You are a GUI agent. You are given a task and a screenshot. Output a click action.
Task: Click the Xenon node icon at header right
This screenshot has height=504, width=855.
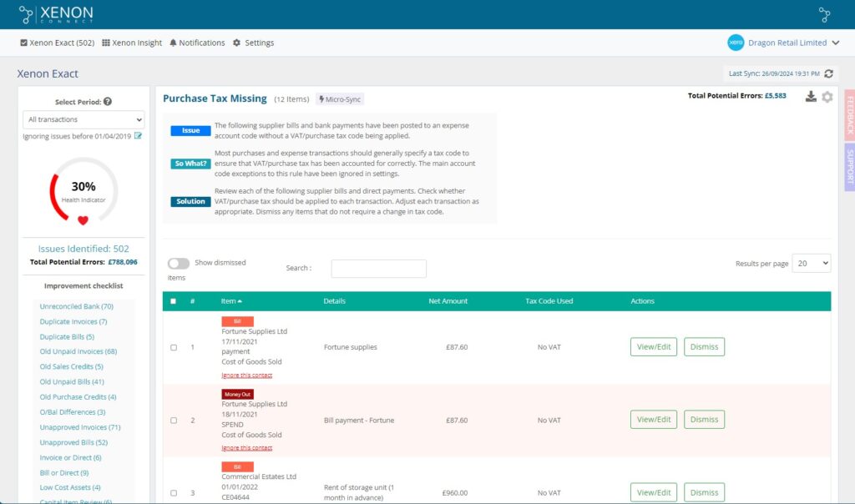pos(824,15)
